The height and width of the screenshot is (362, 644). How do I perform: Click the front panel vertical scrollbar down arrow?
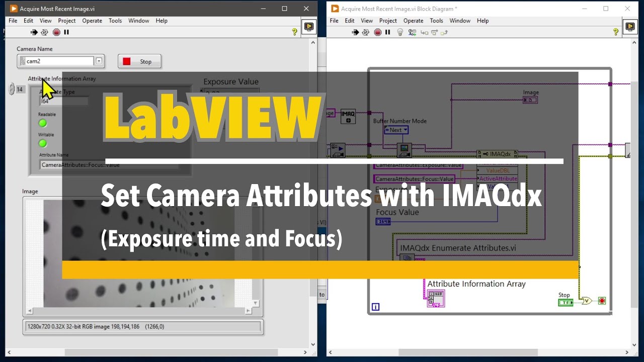click(x=313, y=345)
